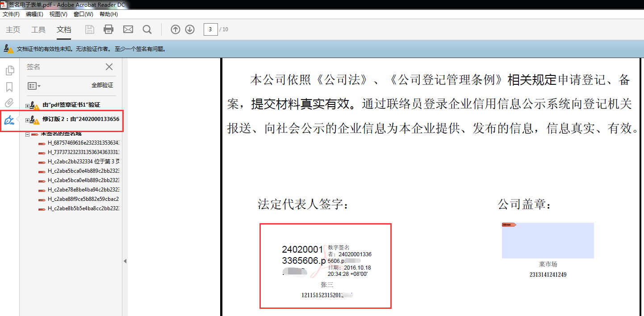The image size is (644, 316).
Task: Go to next page arrow
Action: coord(190,29)
